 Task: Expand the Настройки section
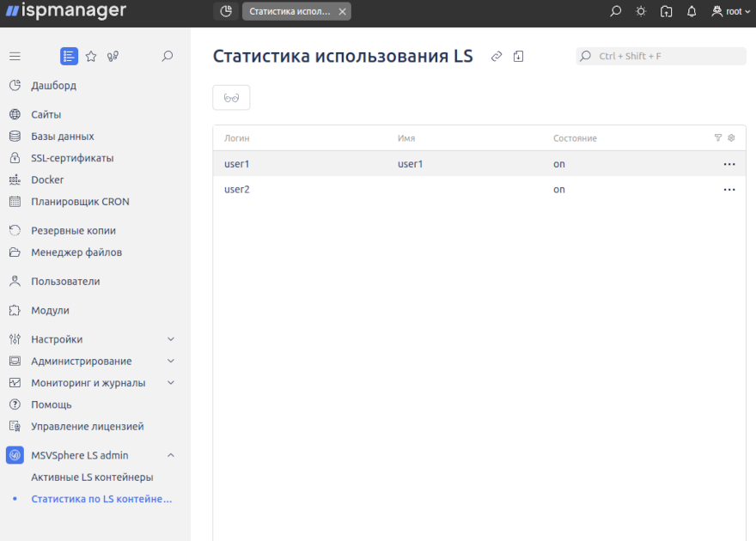tap(94, 338)
